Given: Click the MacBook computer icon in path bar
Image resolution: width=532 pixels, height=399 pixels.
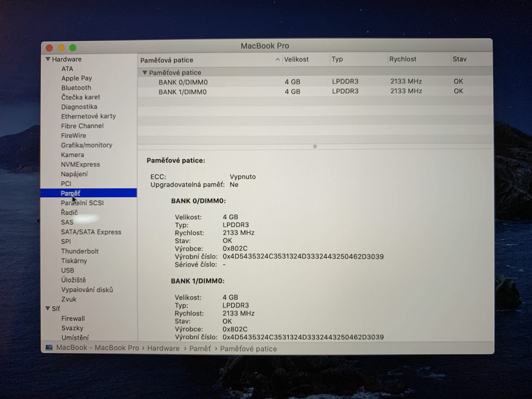Looking at the screenshot, I should [x=49, y=347].
